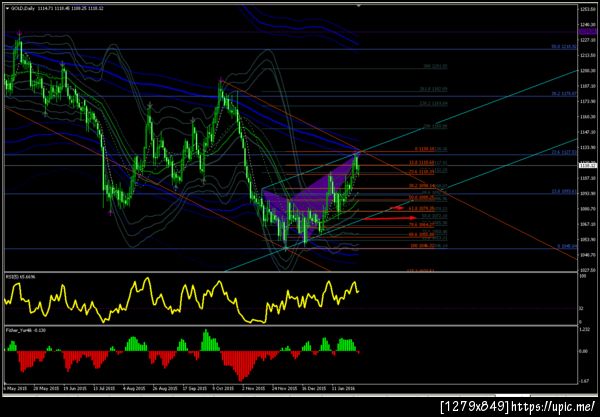The image size is (600, 417).
Task: Click the 1.232 value on Fisher scale
Action: pyautogui.click(x=584, y=330)
